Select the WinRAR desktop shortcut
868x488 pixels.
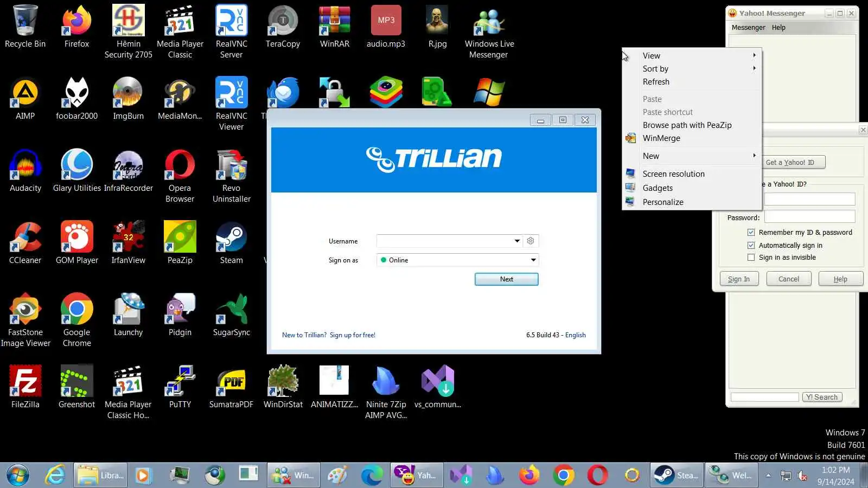coord(335,27)
